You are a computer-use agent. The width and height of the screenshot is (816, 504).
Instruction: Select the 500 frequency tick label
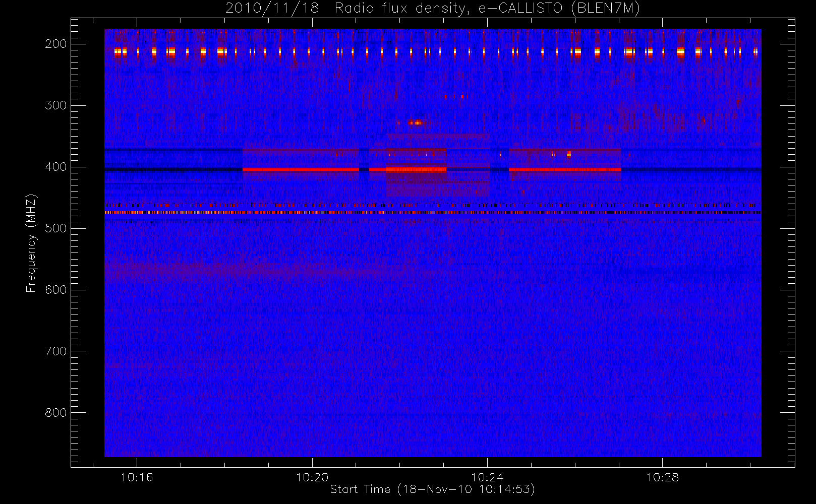(56, 228)
